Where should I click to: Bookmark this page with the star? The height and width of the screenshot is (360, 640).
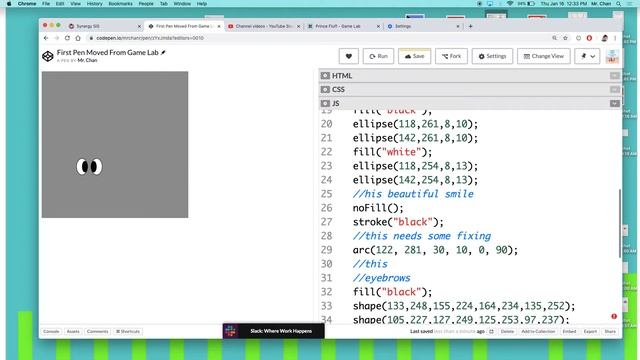tap(565, 38)
